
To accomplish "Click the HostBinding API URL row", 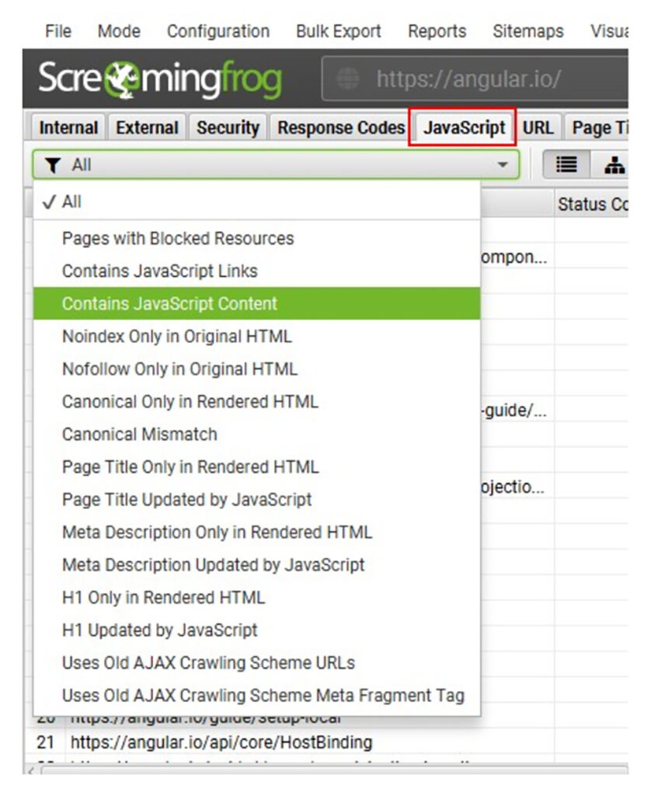I will pyautogui.click(x=221, y=742).
